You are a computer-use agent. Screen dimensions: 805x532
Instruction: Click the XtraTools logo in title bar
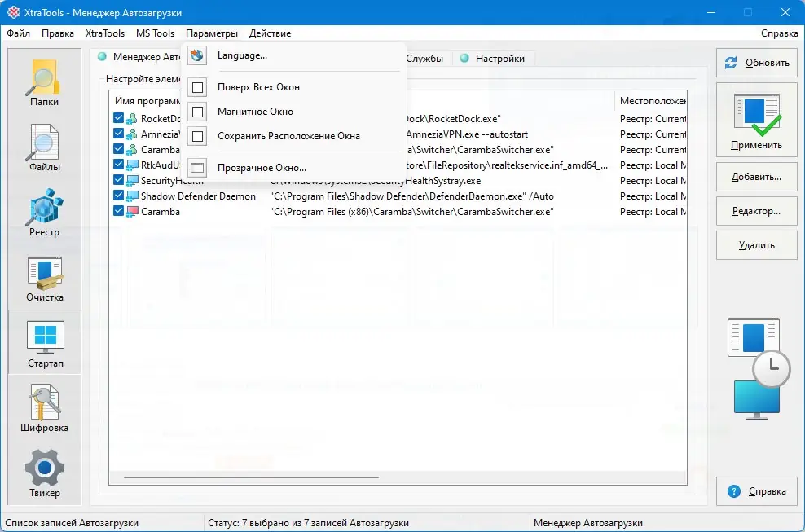(x=13, y=12)
